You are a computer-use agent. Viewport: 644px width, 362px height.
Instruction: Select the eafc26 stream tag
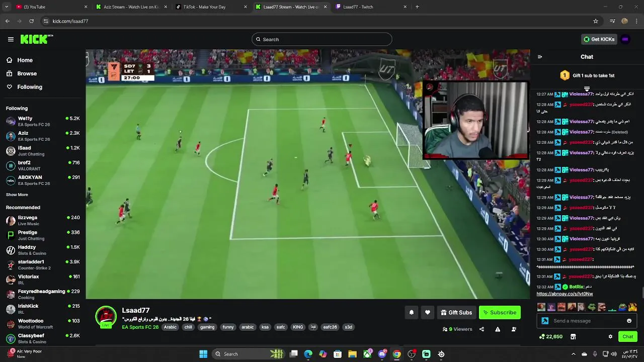point(330,327)
